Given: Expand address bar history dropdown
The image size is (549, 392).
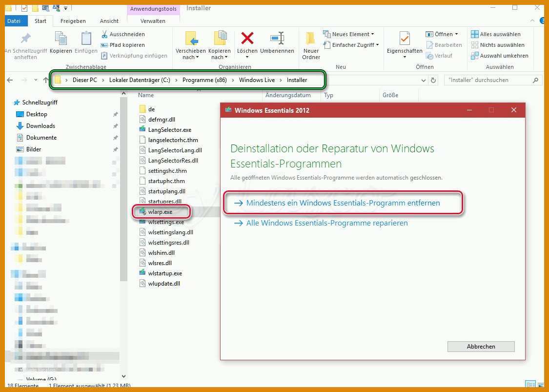Looking at the screenshot, I should tap(423, 80).
